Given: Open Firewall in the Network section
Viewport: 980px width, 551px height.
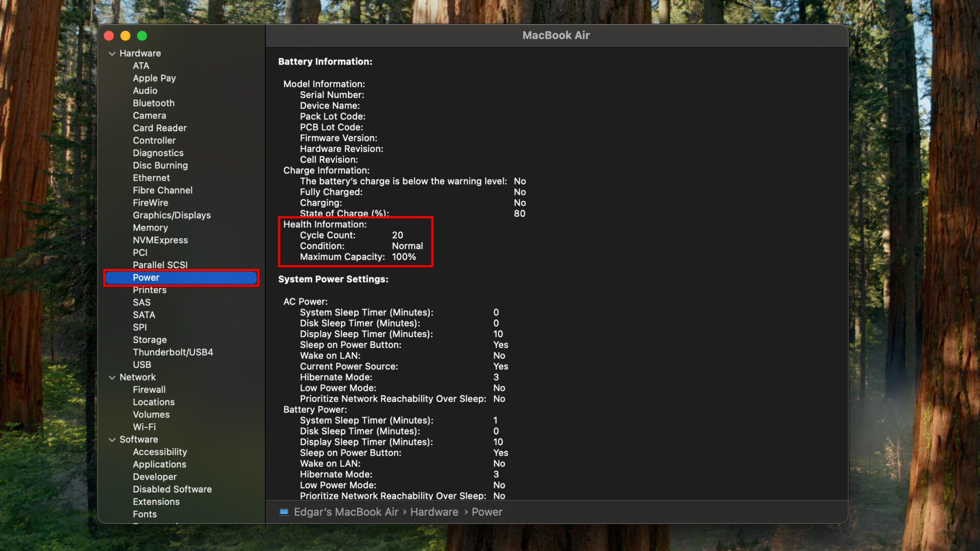Looking at the screenshot, I should (149, 390).
